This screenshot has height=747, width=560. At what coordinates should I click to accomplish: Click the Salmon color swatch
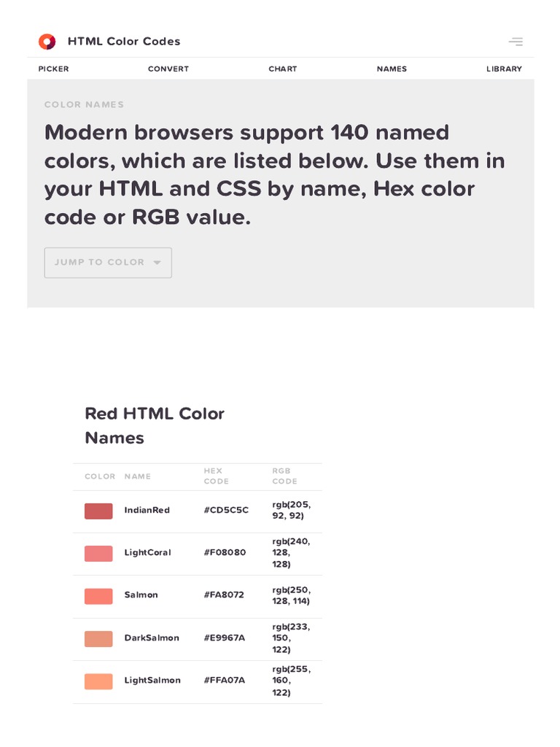pyautogui.click(x=98, y=596)
